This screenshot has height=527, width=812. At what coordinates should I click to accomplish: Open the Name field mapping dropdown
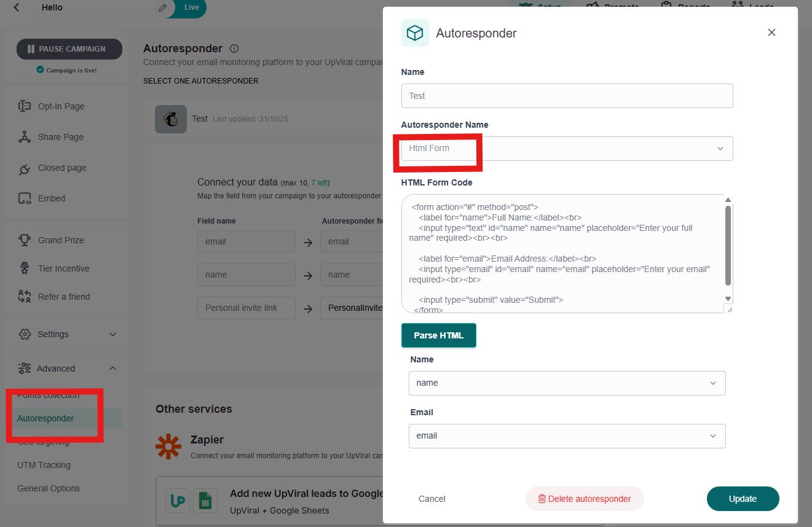(567, 383)
